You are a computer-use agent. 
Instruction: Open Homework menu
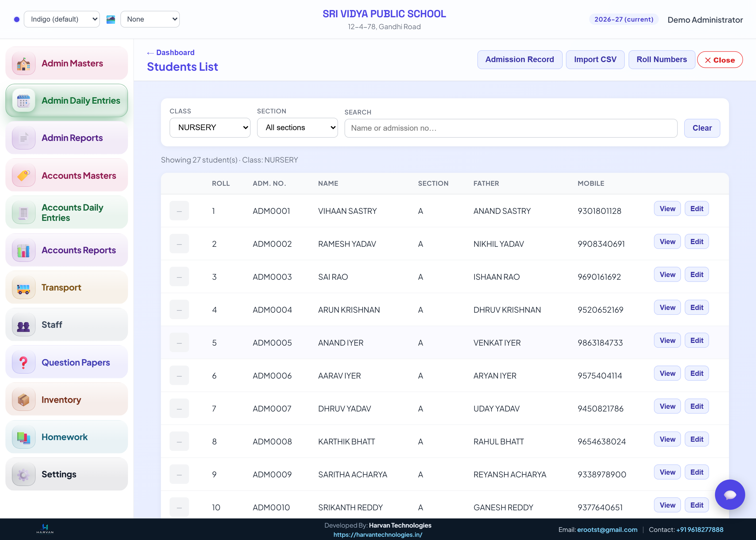(x=67, y=437)
